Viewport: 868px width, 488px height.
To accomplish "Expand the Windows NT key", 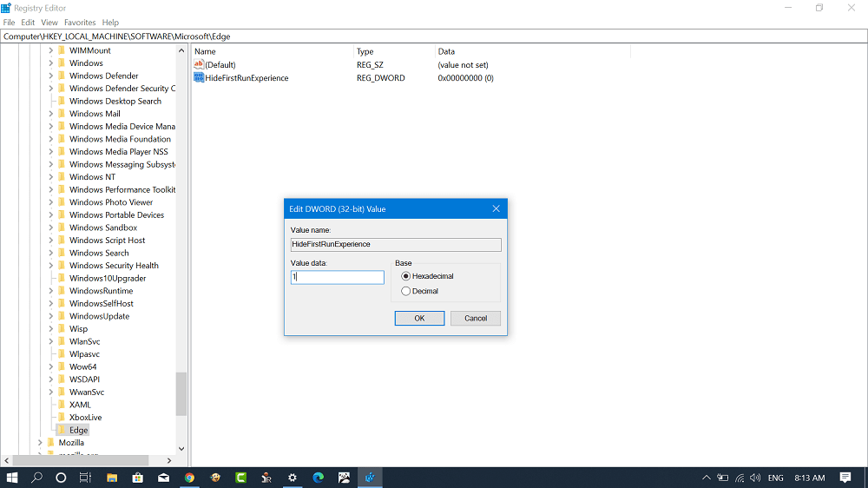I will click(50, 176).
